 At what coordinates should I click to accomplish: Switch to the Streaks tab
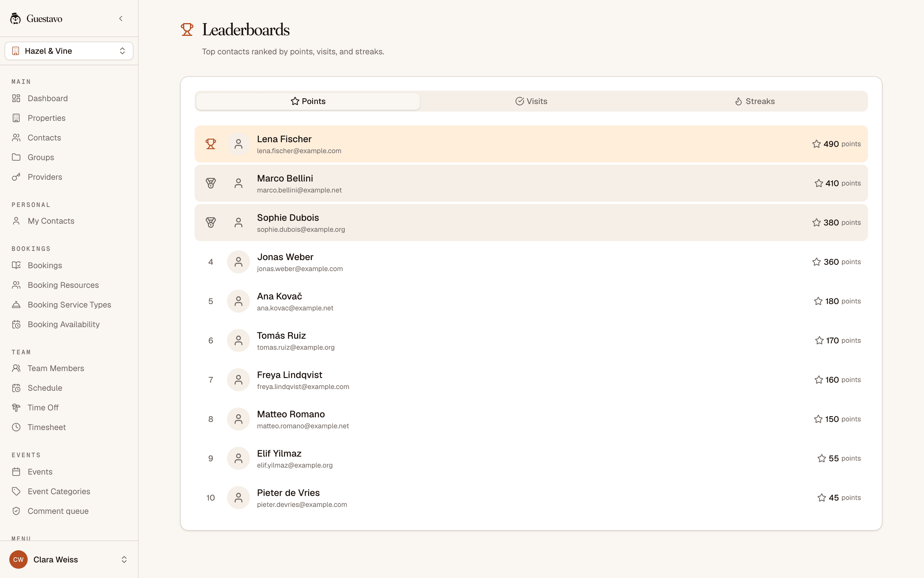tap(755, 101)
